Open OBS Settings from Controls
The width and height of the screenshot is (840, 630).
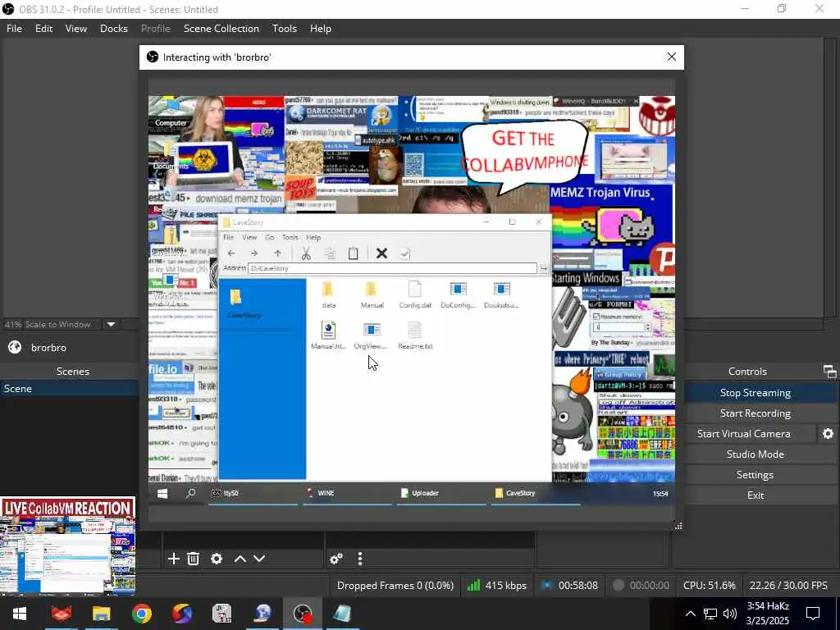click(x=755, y=475)
